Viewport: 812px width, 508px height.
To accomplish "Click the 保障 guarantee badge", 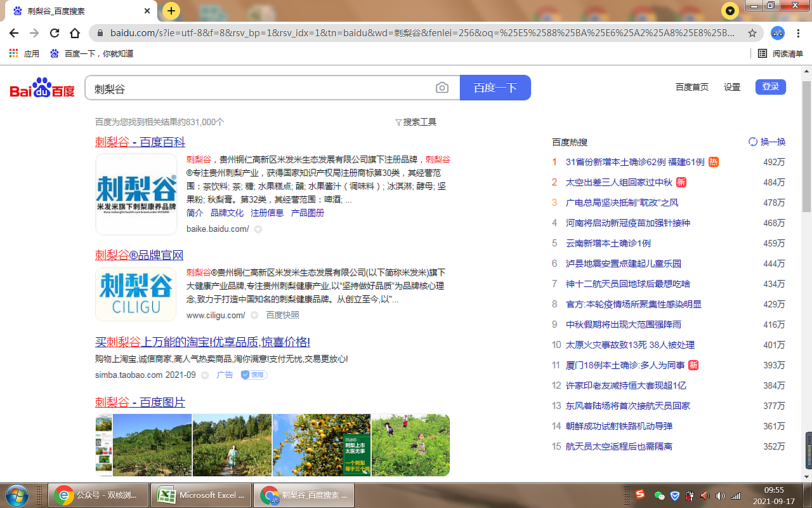I will [254, 375].
